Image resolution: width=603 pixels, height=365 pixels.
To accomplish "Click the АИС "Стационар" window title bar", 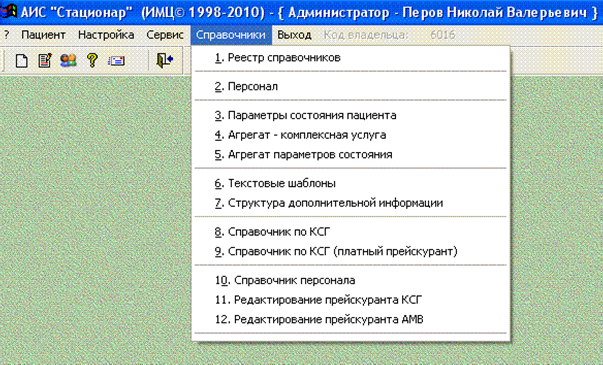I will [x=302, y=12].
